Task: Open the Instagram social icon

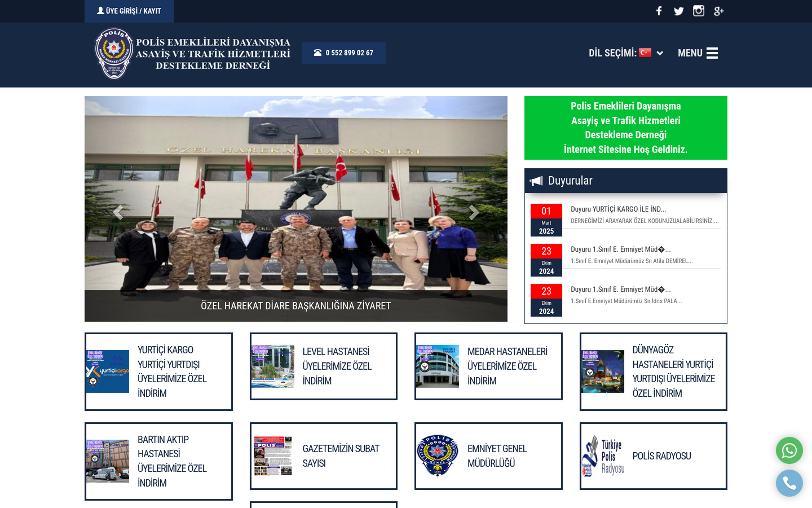Action: (699, 11)
